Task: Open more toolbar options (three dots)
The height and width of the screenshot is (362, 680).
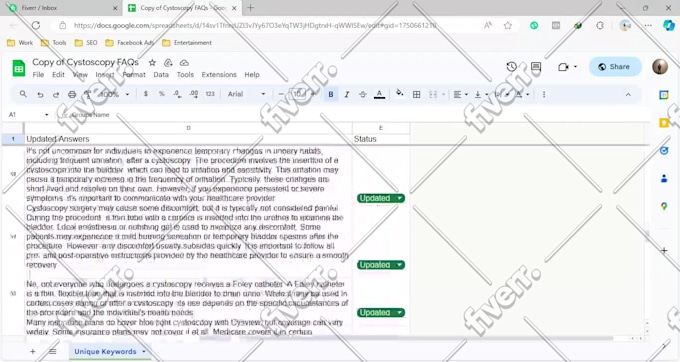Action: 544,95
